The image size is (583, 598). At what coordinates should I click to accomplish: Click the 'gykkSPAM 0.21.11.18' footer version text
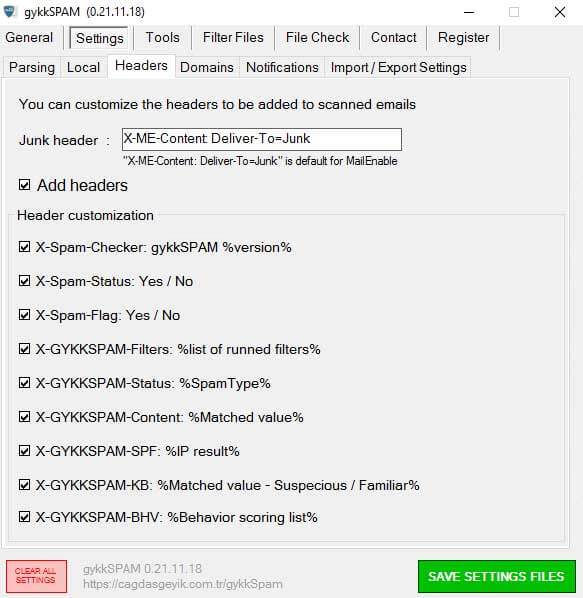(142, 569)
